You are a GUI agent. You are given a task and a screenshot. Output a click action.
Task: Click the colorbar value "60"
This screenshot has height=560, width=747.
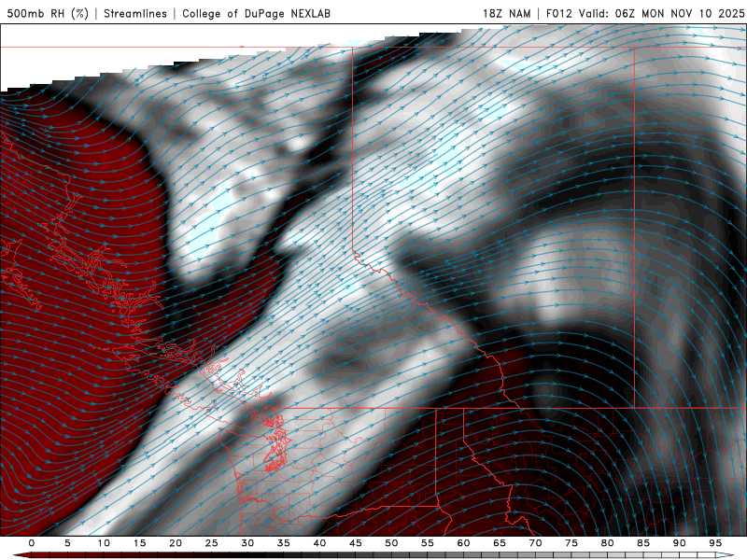pos(463,543)
